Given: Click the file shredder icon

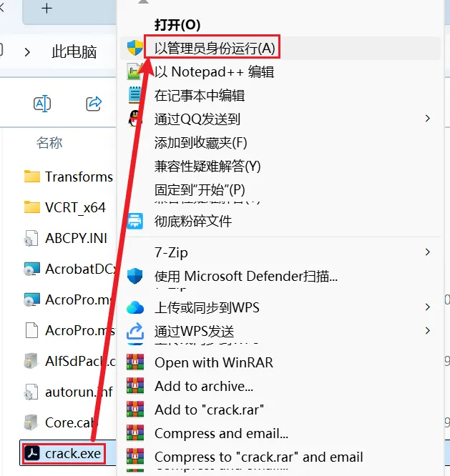Looking at the screenshot, I should pos(135,221).
